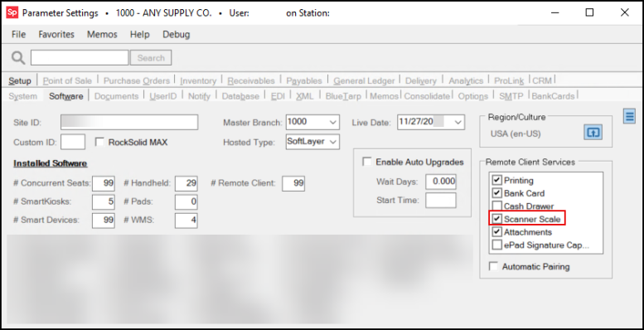This screenshot has height=330, width=644.
Task: Click into the search text box
Action: coord(80,57)
